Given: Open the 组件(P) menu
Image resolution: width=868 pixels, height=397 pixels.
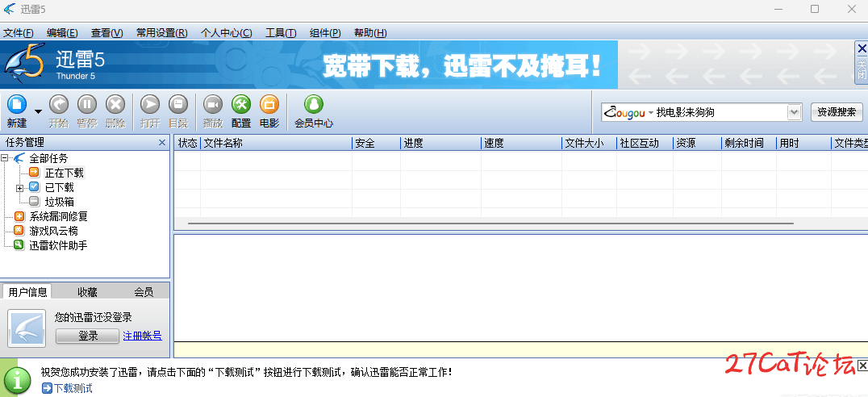Looking at the screenshot, I should click(325, 32).
